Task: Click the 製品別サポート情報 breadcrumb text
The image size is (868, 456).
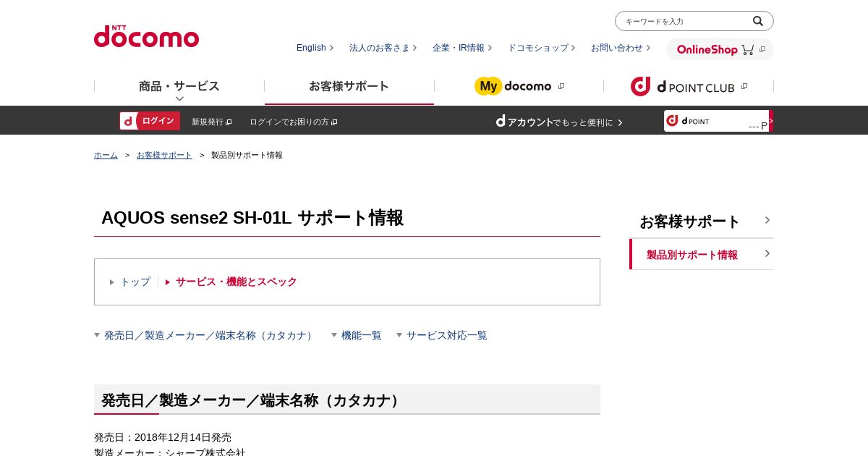Action: tap(247, 155)
